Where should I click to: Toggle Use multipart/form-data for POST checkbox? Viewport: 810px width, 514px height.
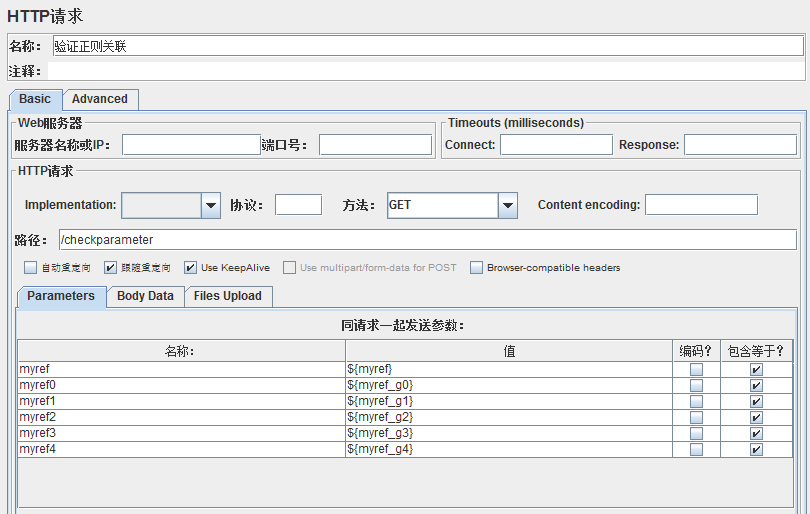pos(289,268)
